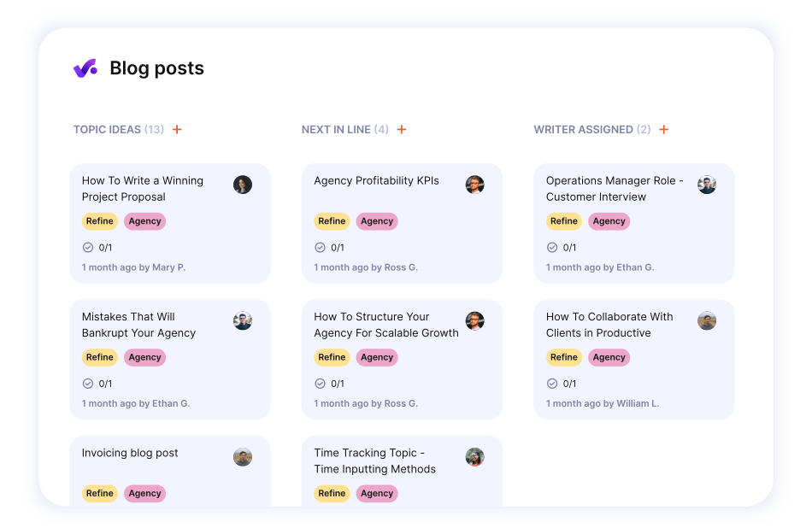Click Agency tag on Agency Profitability KPIs card
Viewport: 812px width, 528px height.
pos(377,221)
